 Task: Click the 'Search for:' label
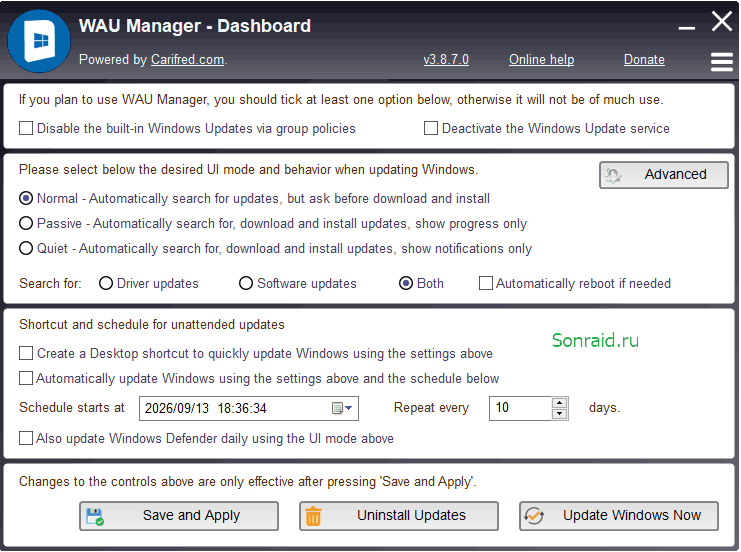tap(50, 284)
